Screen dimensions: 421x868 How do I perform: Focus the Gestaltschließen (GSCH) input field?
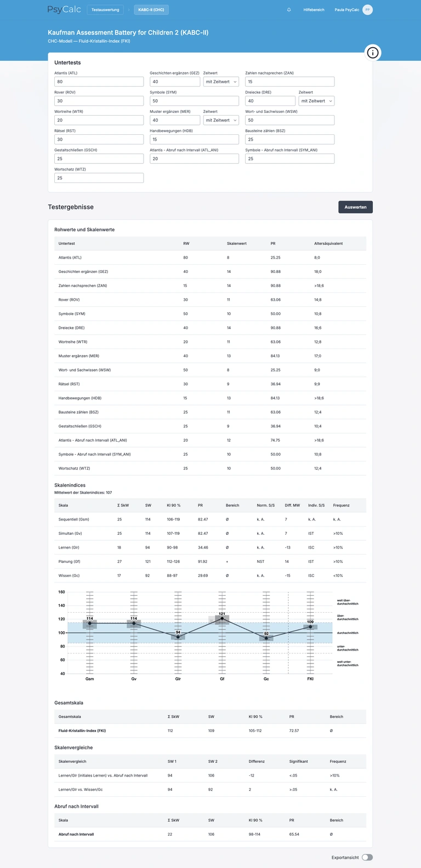coord(99,158)
